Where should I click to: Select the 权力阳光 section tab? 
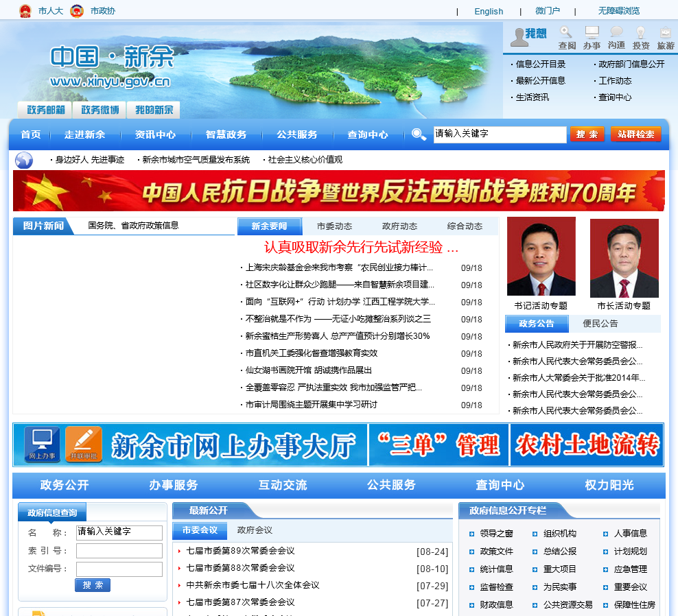tap(609, 485)
